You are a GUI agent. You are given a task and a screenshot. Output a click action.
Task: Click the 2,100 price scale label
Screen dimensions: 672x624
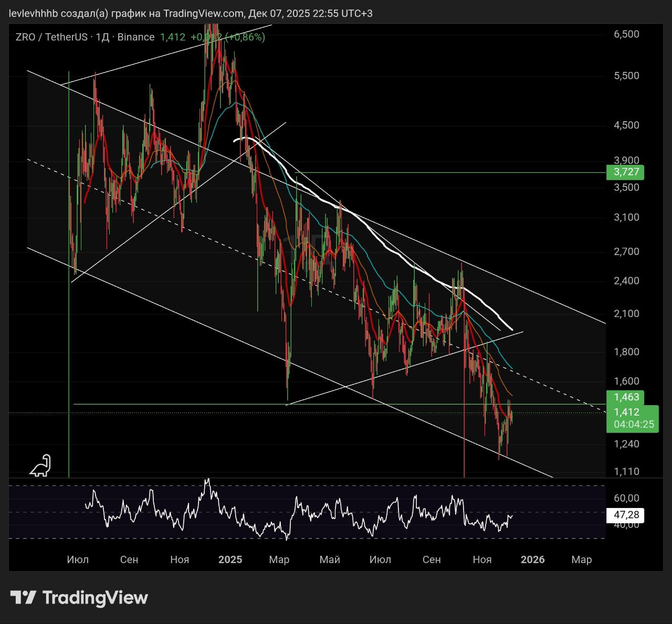626,314
